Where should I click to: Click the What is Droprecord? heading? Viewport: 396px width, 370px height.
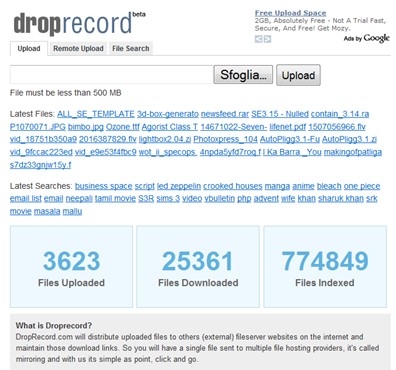(54, 326)
